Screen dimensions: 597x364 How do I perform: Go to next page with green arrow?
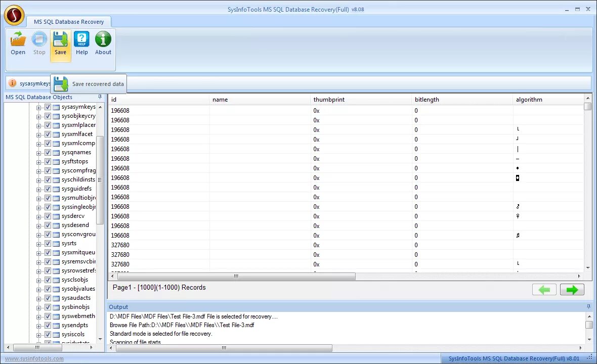572,290
